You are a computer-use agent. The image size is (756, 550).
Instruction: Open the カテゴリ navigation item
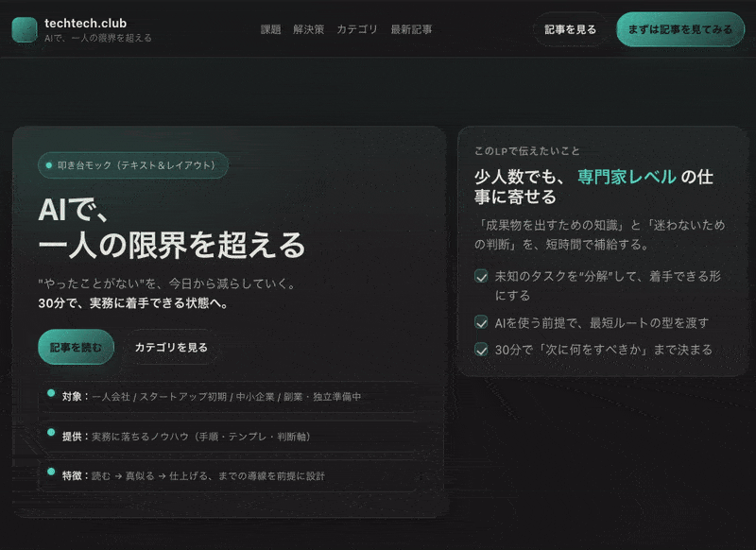[355, 29]
